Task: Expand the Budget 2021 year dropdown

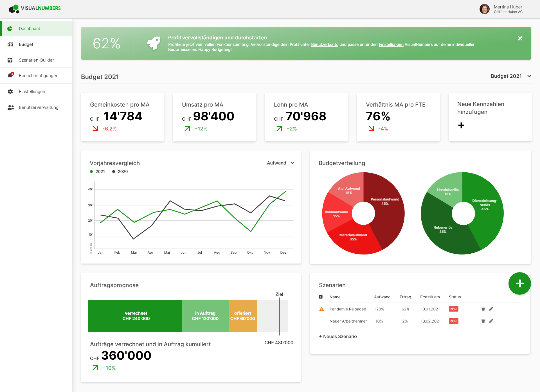Action: coord(511,76)
